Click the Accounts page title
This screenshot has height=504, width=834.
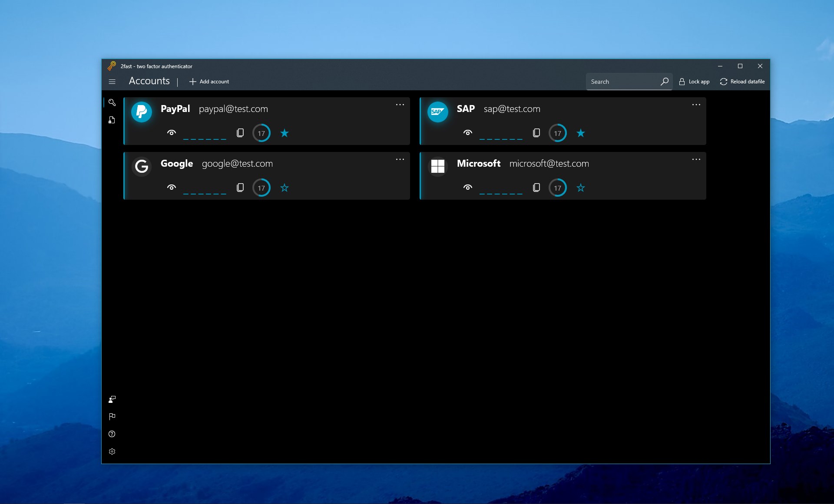[149, 81]
